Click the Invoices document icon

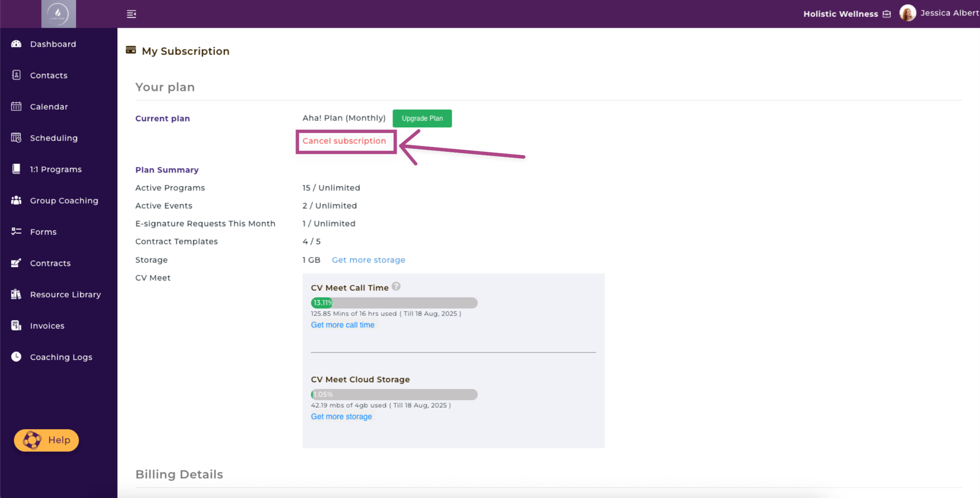(16, 326)
